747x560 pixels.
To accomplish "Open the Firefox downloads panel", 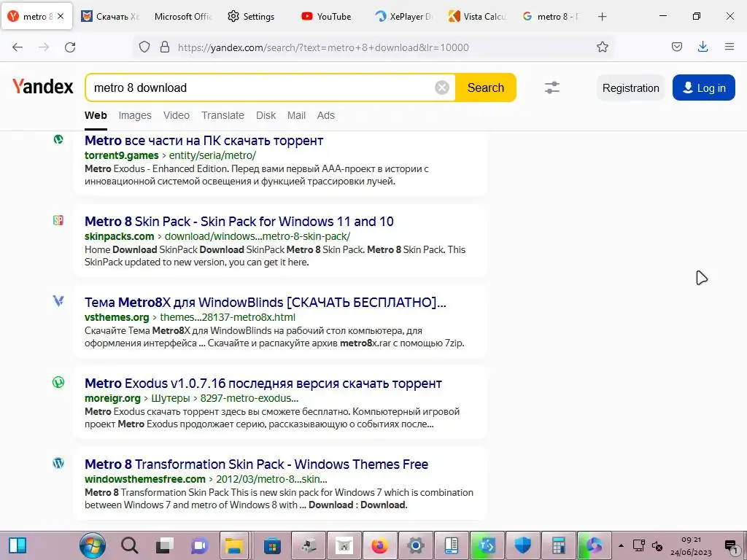I will (703, 47).
